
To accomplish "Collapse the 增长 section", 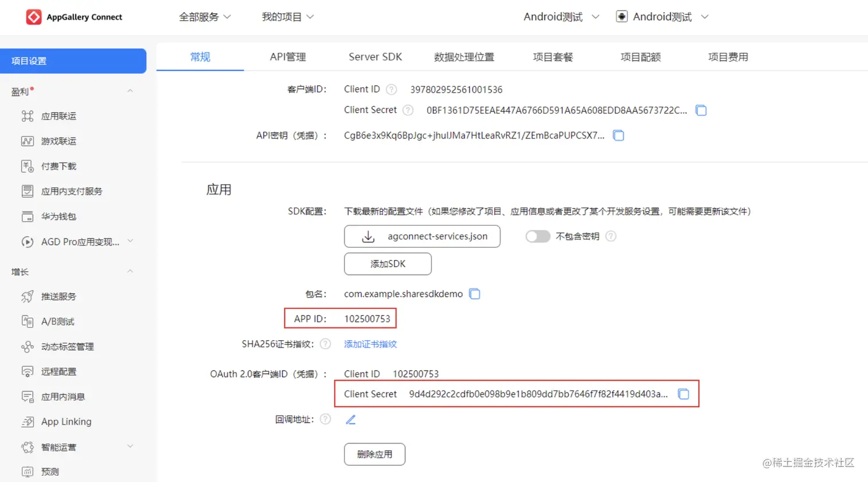I will pyautogui.click(x=130, y=271).
